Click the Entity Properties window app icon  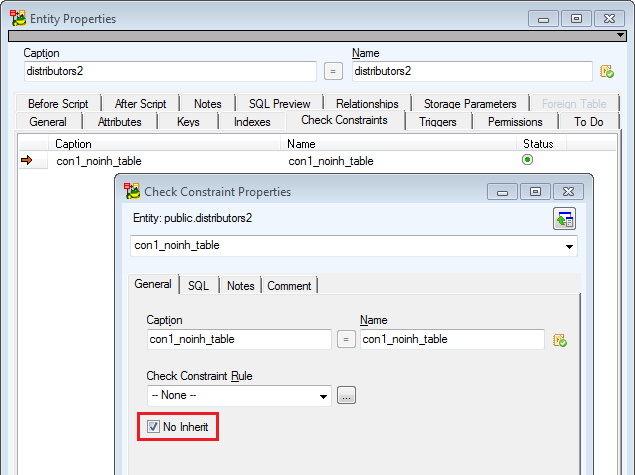18,19
